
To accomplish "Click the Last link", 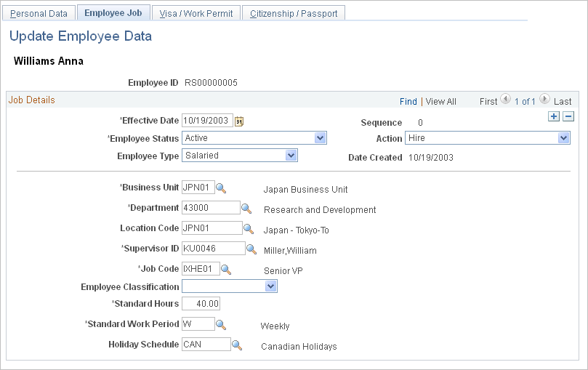I will (563, 102).
